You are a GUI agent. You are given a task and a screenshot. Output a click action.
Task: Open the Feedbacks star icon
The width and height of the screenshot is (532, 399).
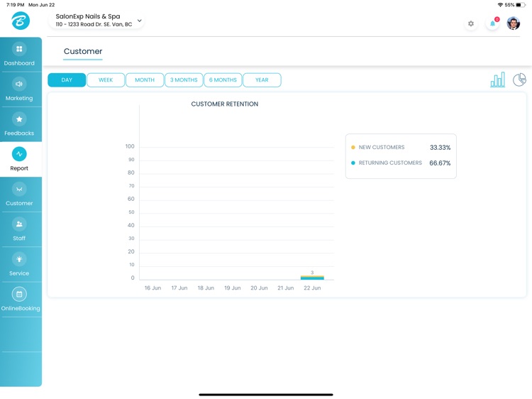pyautogui.click(x=19, y=119)
